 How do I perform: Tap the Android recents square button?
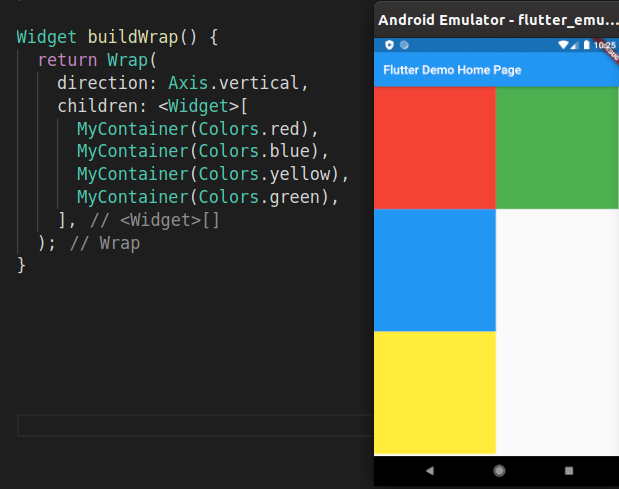(x=568, y=470)
